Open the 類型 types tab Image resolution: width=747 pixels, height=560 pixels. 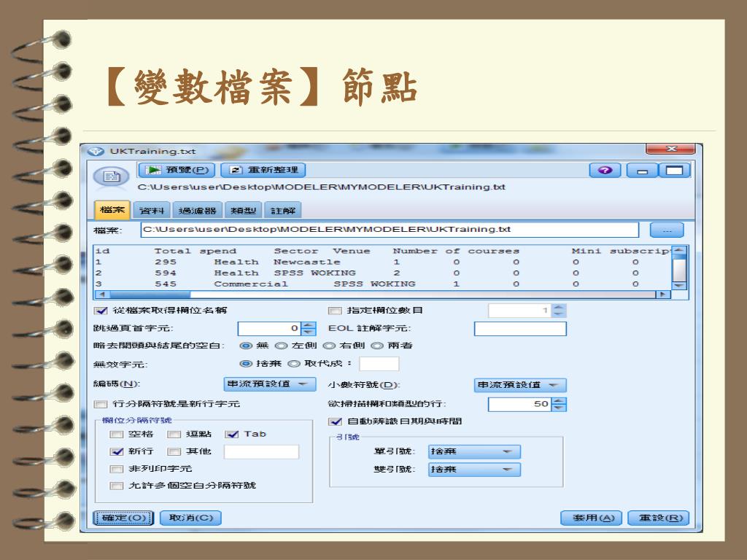244,211
